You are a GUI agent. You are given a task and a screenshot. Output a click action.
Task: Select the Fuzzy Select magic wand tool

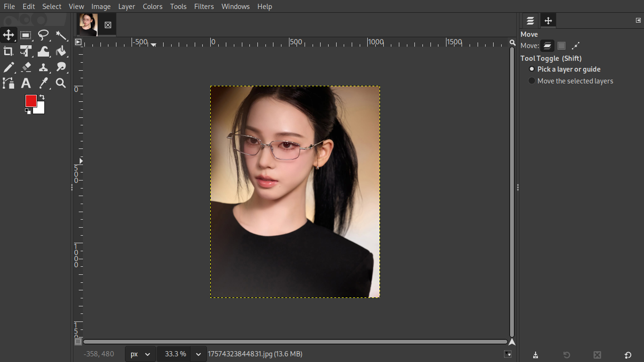(x=61, y=35)
